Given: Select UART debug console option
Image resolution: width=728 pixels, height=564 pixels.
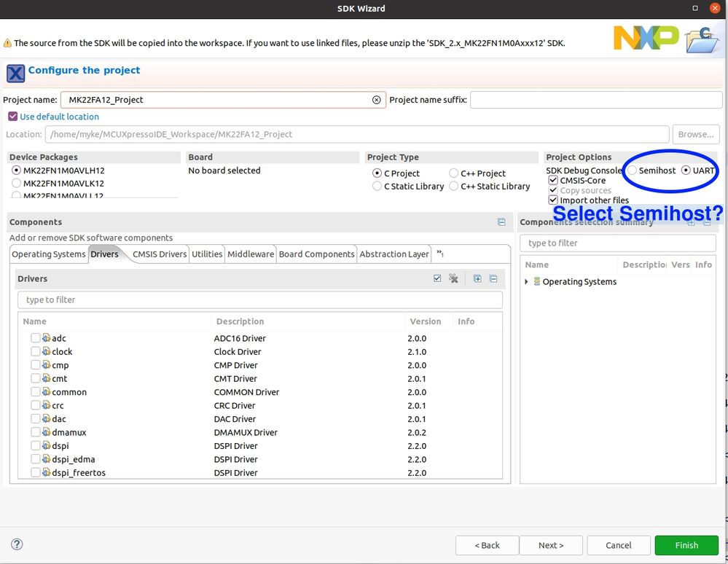Looking at the screenshot, I should pyautogui.click(x=686, y=171).
